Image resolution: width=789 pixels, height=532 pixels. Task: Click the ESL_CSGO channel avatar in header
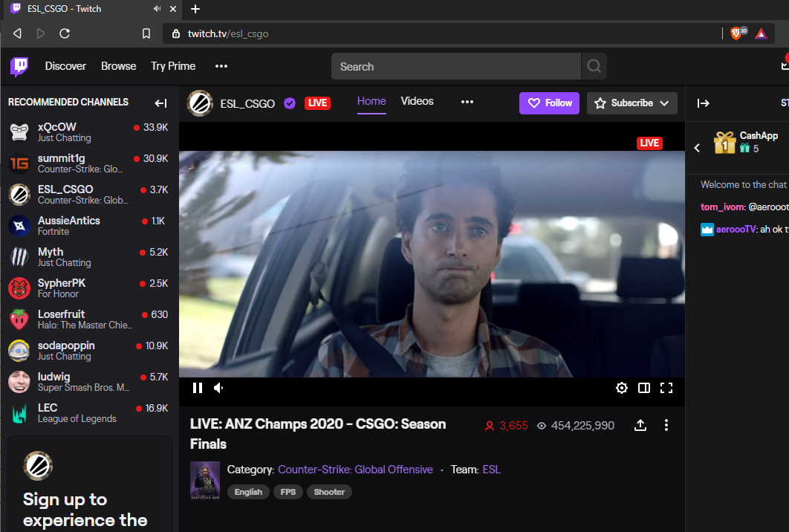pyautogui.click(x=200, y=103)
